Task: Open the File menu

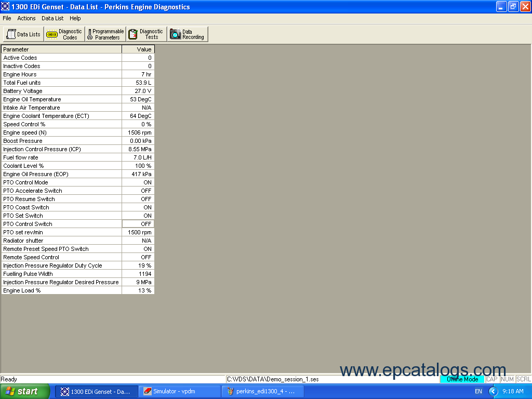Action: (7, 18)
